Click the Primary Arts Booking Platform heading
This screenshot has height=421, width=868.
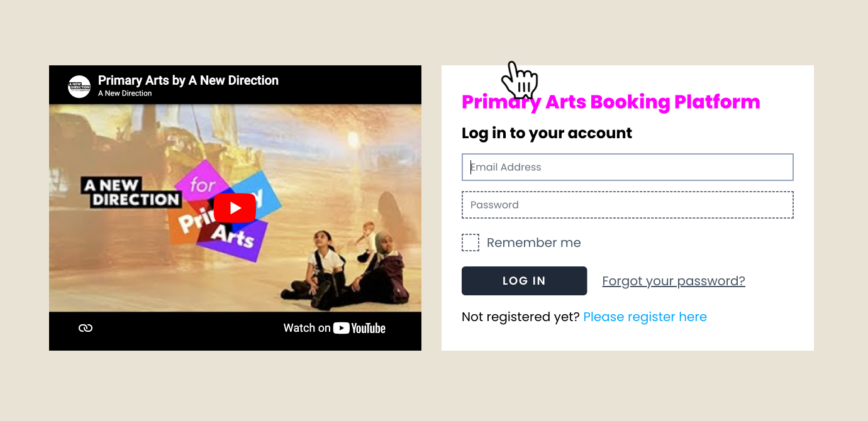pyautogui.click(x=610, y=102)
